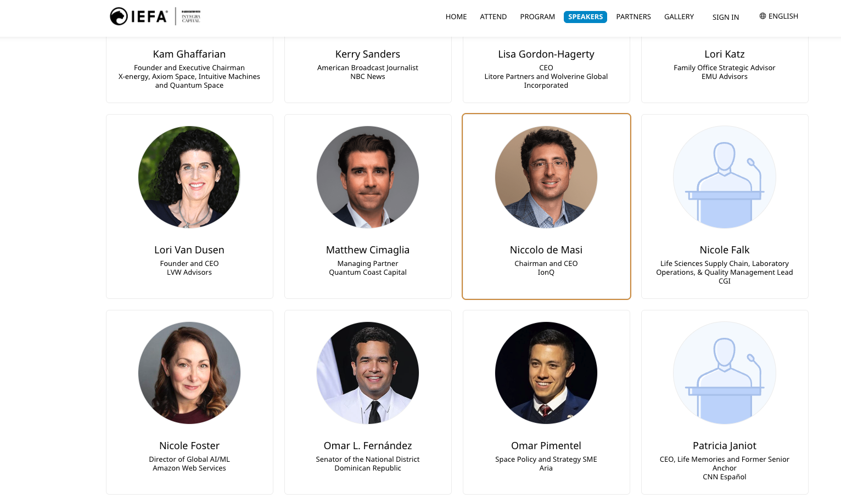
Task: Click SIGN IN
Action: 725,17
